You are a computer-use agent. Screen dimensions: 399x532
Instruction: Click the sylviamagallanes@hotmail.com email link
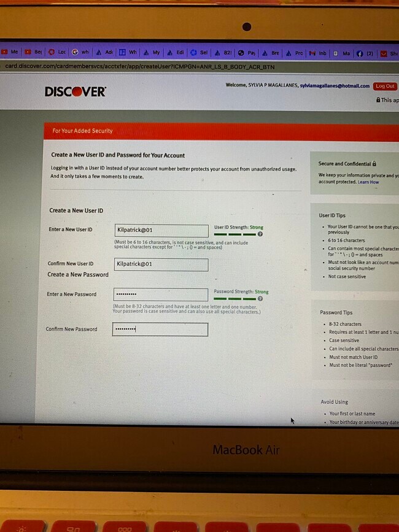pos(335,86)
